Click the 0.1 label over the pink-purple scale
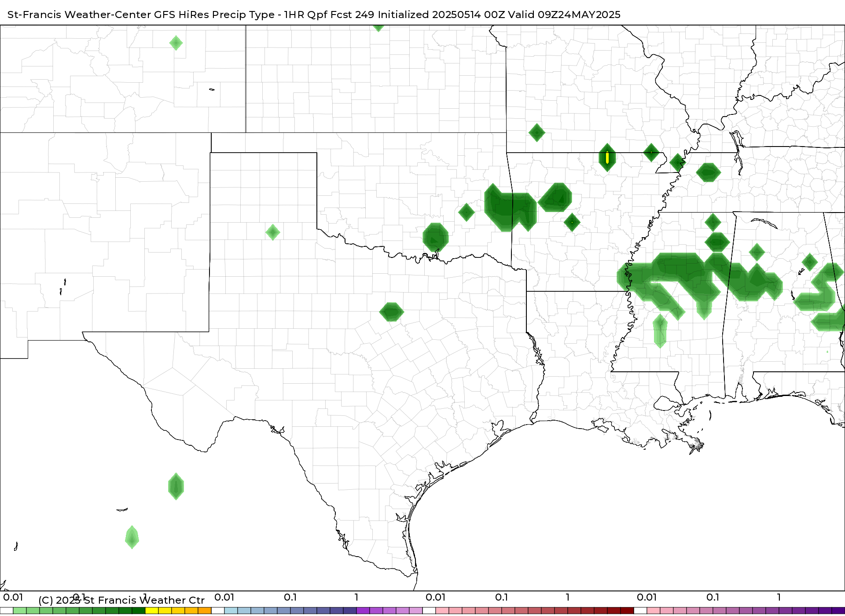 click(x=713, y=598)
